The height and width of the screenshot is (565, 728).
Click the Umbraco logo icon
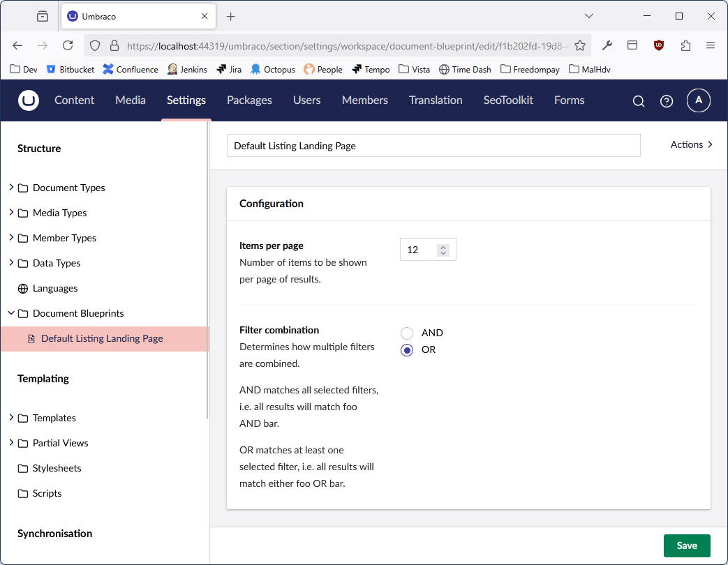pyautogui.click(x=29, y=100)
